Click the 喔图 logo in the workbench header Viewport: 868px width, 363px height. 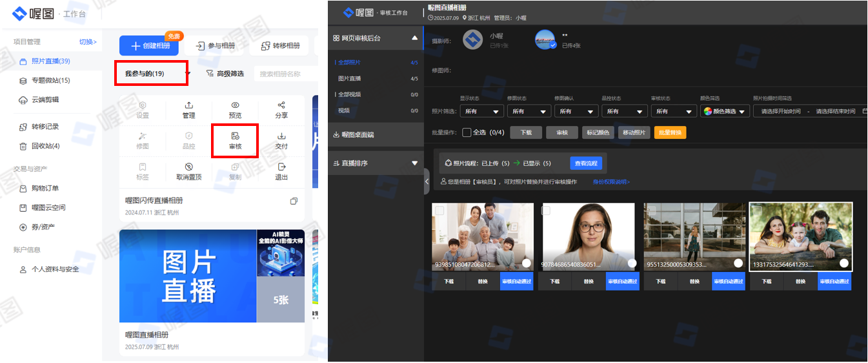tap(32, 12)
